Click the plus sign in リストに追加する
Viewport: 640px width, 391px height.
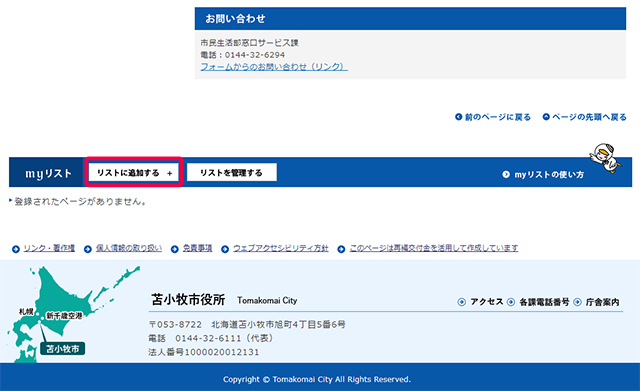[169, 173]
